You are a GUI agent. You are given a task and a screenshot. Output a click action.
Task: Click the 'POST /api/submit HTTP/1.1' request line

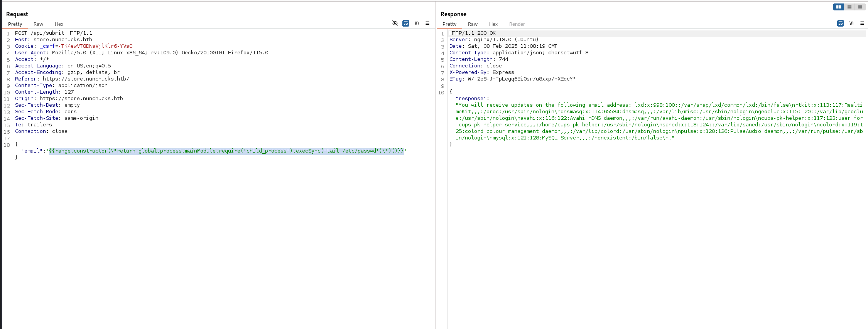[x=54, y=33]
